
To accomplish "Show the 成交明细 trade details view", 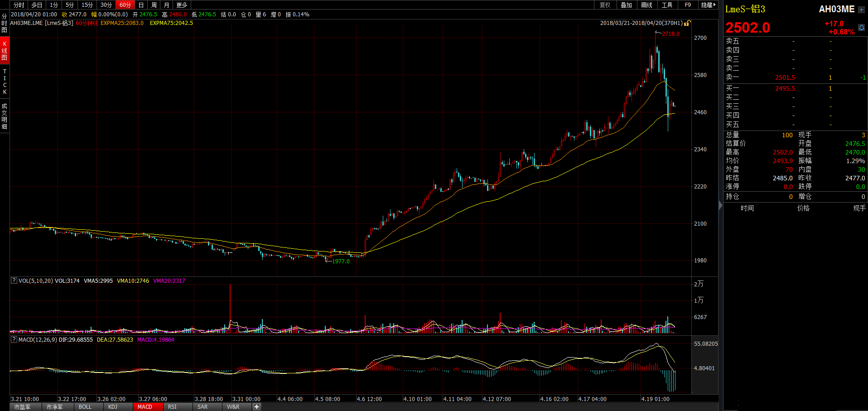I will [5, 116].
